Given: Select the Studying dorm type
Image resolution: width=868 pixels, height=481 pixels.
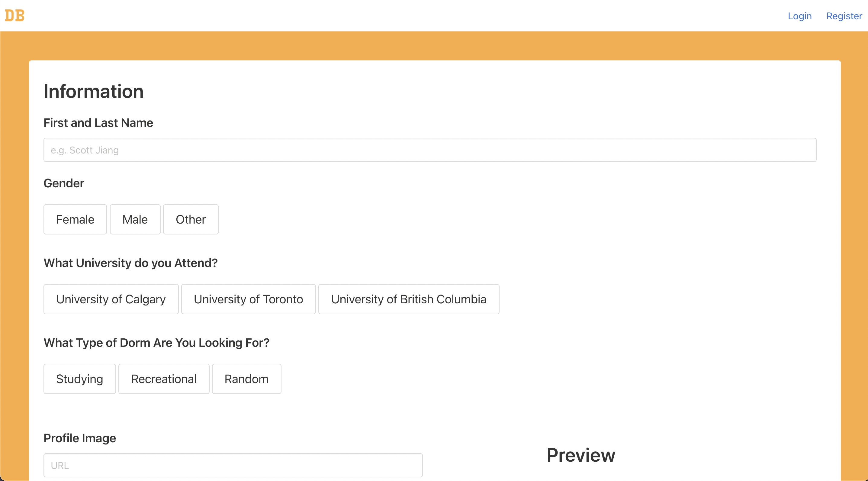Looking at the screenshot, I should [x=79, y=379].
